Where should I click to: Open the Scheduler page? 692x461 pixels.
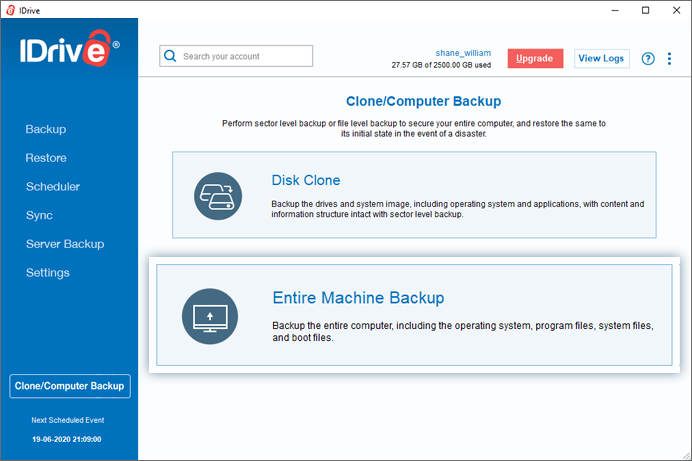pyautogui.click(x=53, y=187)
